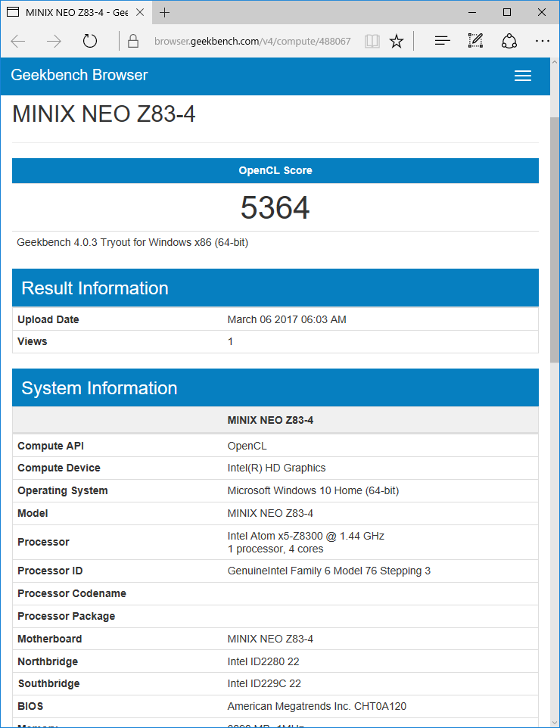The height and width of the screenshot is (728, 560).
Task: Click the Processor ID label
Action: point(50,571)
